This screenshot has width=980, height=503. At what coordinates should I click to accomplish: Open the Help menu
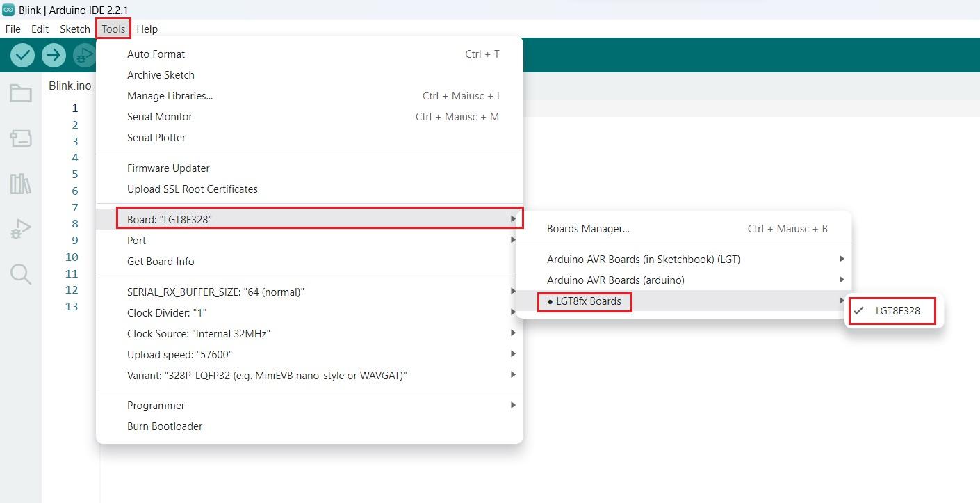pos(147,29)
